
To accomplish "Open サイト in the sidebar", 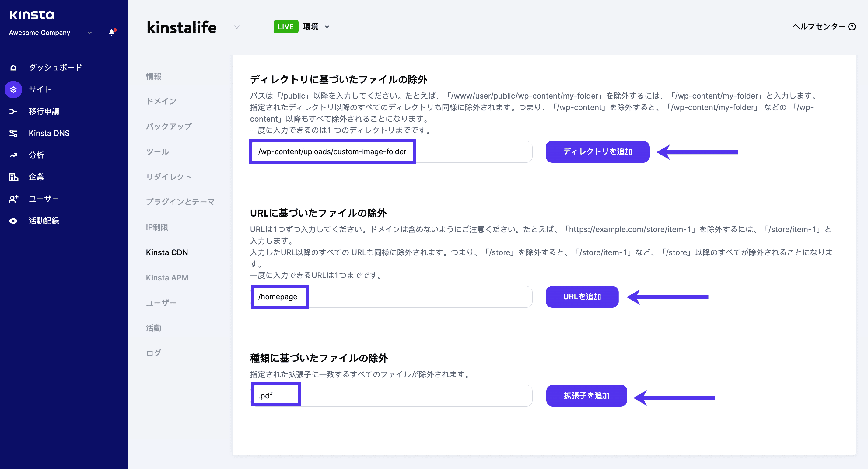I will (x=40, y=89).
